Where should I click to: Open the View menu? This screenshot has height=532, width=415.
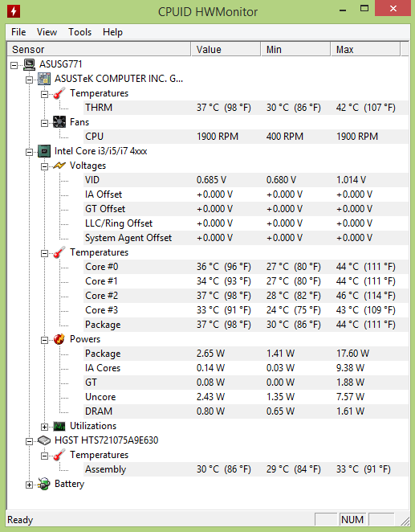click(x=47, y=32)
